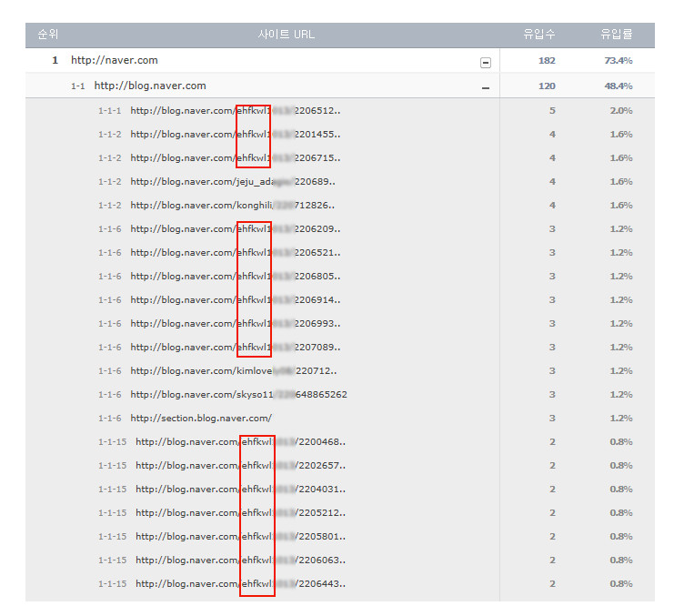The height and width of the screenshot is (616, 674).
Task: Select the visit count 5 in row 1-1-1
Action: tap(552, 110)
